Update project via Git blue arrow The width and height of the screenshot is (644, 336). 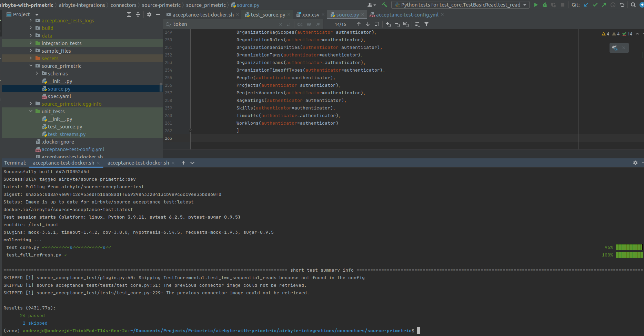(586, 5)
